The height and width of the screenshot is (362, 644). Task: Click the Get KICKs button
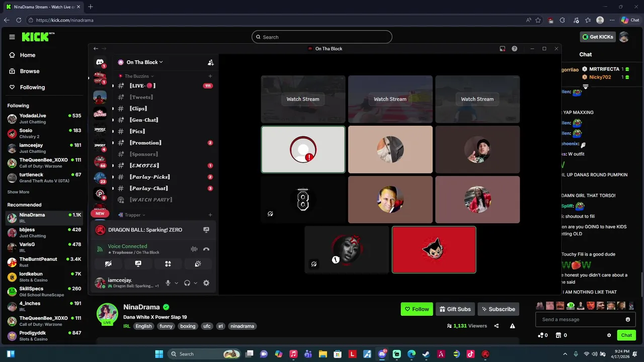(x=598, y=37)
